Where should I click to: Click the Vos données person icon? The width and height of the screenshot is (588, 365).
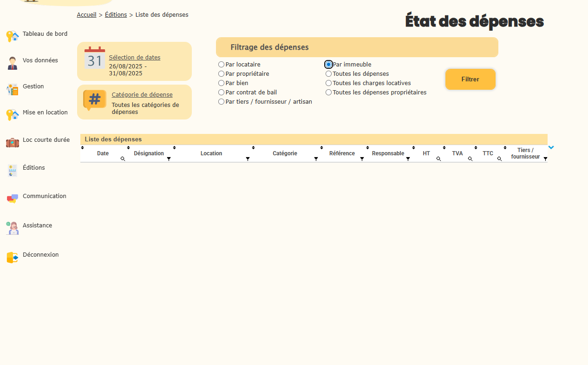coord(12,63)
